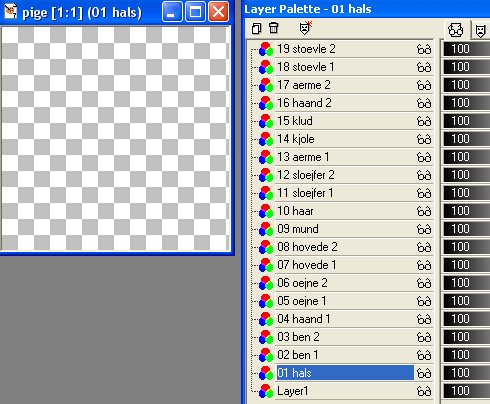Click the raster layer icon of 19 stoevle 2
This screenshot has width=490, height=404.
click(x=266, y=49)
